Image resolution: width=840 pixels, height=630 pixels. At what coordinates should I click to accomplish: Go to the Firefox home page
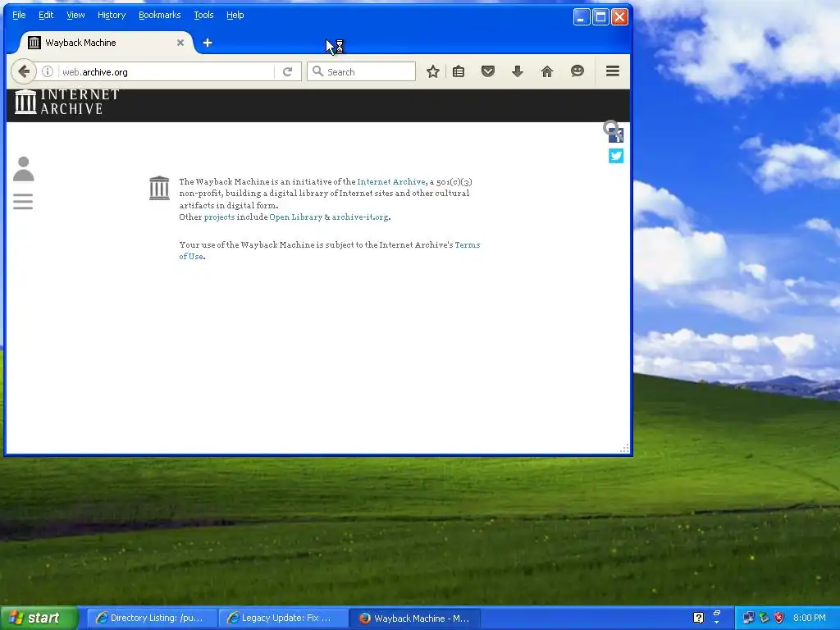click(x=547, y=71)
